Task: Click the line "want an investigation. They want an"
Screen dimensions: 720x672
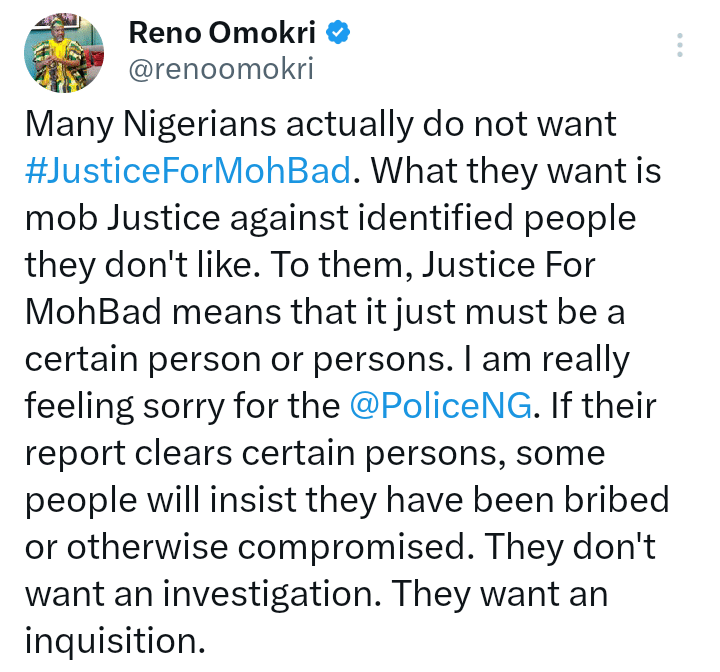Action: [317, 594]
